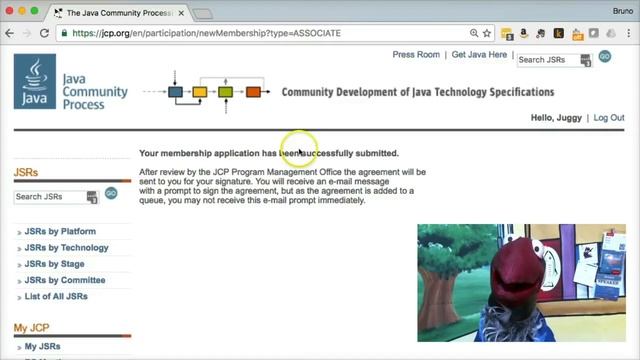Screen dimensions: 640x360
Task: Click the gray square extension icon
Action: point(593,33)
